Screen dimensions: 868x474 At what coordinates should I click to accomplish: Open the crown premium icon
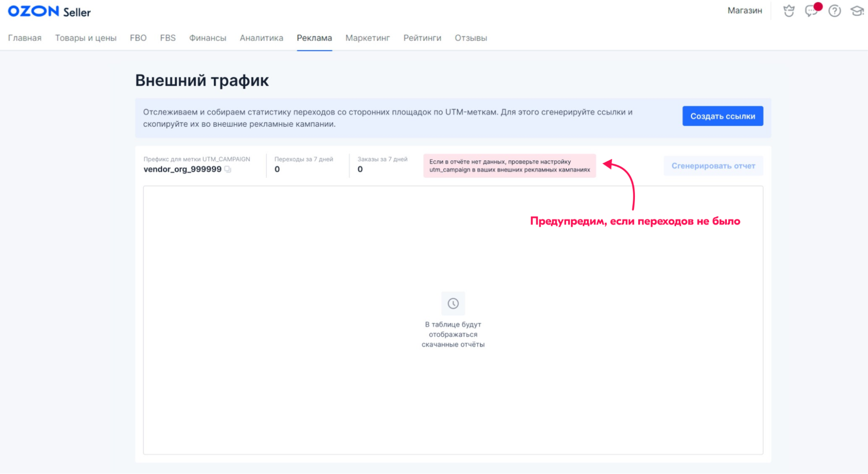tap(789, 11)
